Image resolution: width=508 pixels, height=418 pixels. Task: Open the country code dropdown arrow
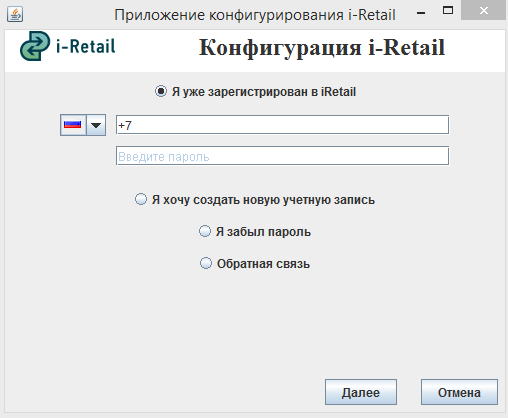(x=96, y=125)
